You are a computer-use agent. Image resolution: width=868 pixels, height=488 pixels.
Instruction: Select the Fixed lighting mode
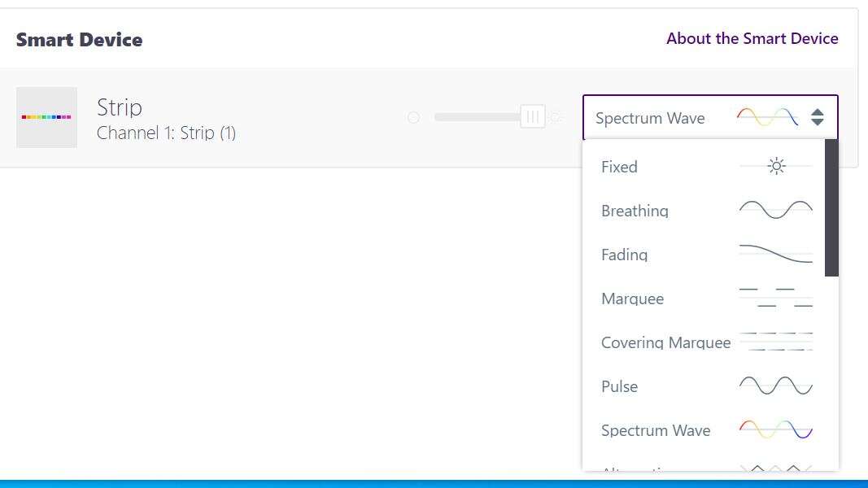[619, 167]
